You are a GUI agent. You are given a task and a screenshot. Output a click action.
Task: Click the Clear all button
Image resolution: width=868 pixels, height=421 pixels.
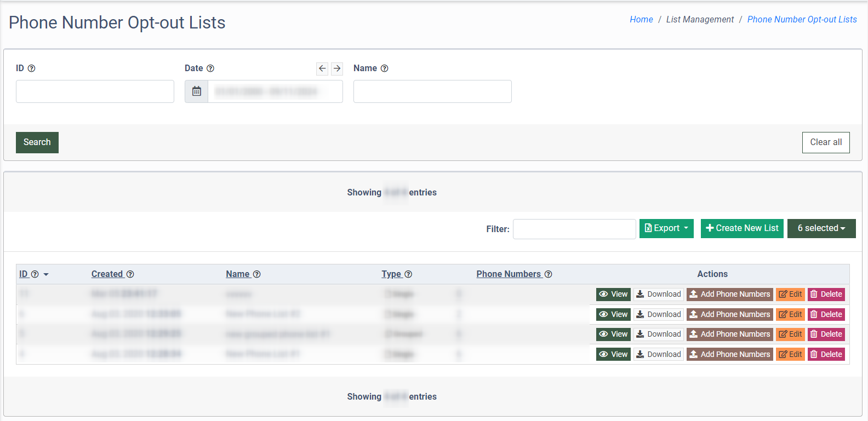coord(826,142)
